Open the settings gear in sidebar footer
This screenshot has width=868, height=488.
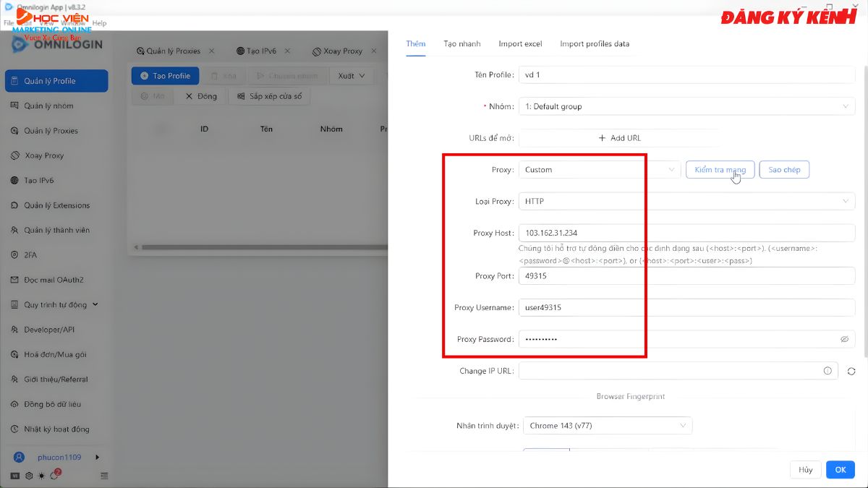point(29,476)
